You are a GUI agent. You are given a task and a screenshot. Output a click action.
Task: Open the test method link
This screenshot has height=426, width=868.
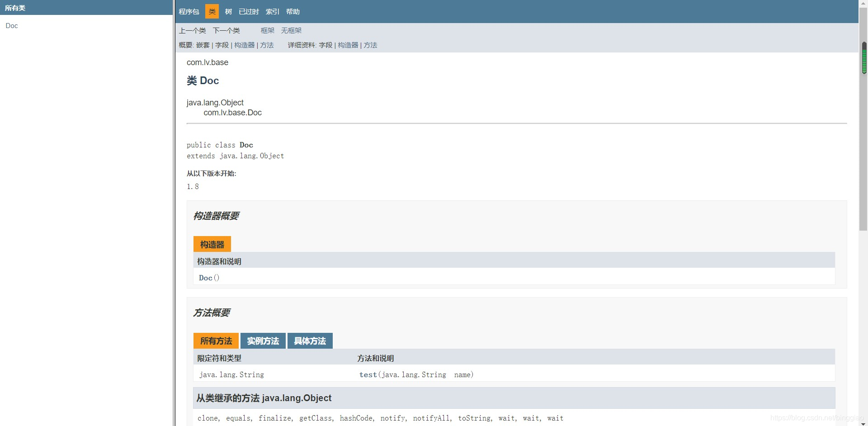(x=368, y=374)
